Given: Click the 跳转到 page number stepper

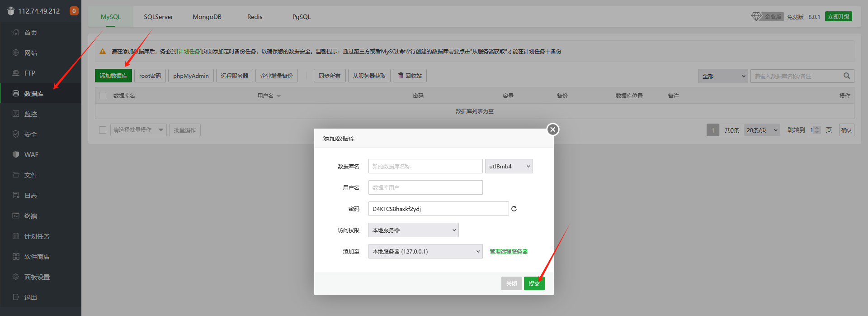Looking at the screenshot, I should pyautogui.click(x=815, y=130).
